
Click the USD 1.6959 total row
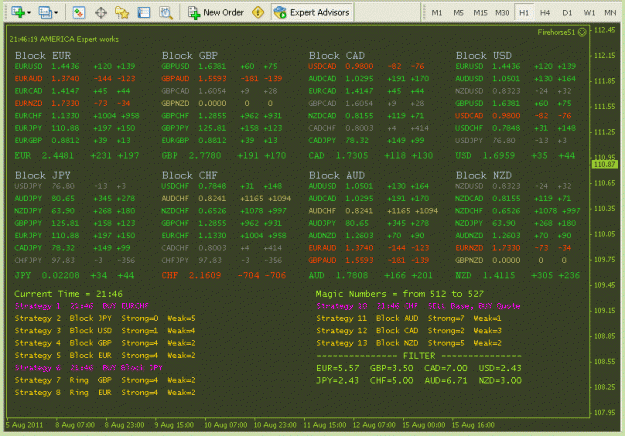point(515,155)
